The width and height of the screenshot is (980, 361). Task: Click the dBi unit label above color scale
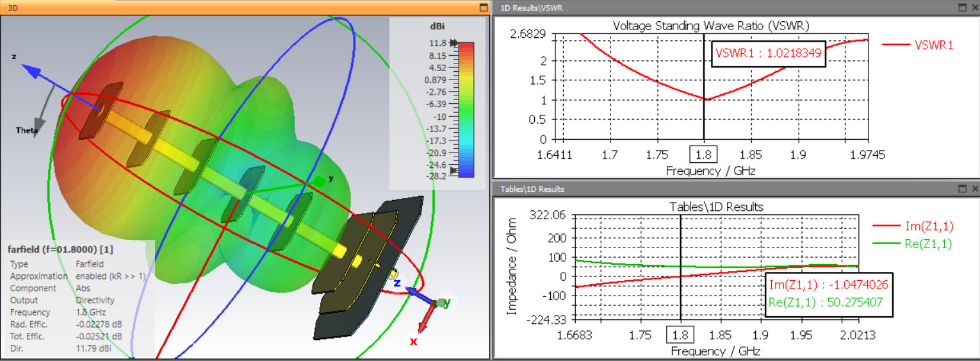[x=437, y=26]
